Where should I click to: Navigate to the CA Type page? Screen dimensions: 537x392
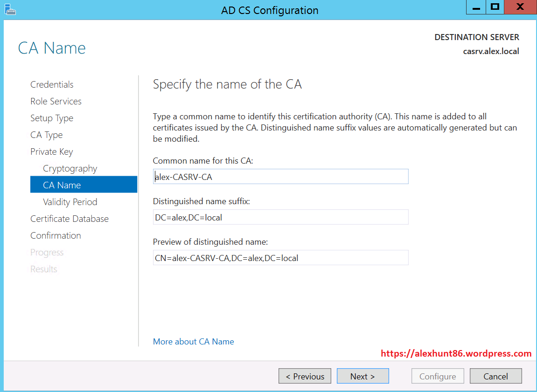coord(47,135)
